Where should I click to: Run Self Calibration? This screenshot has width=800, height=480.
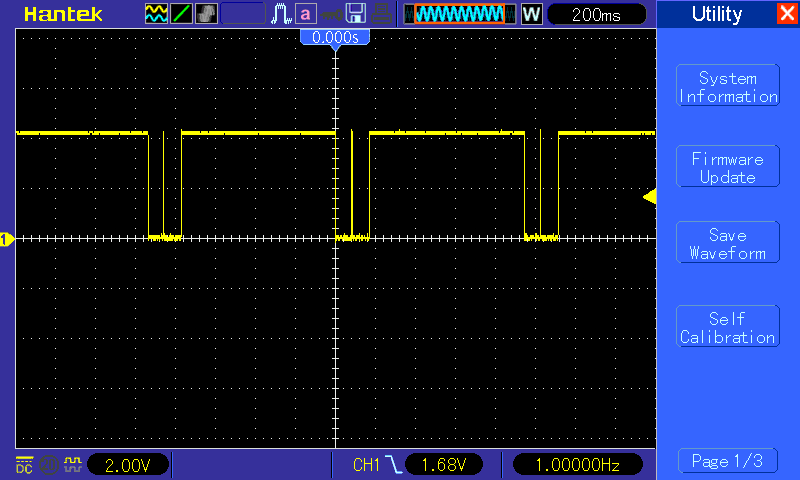click(x=728, y=326)
